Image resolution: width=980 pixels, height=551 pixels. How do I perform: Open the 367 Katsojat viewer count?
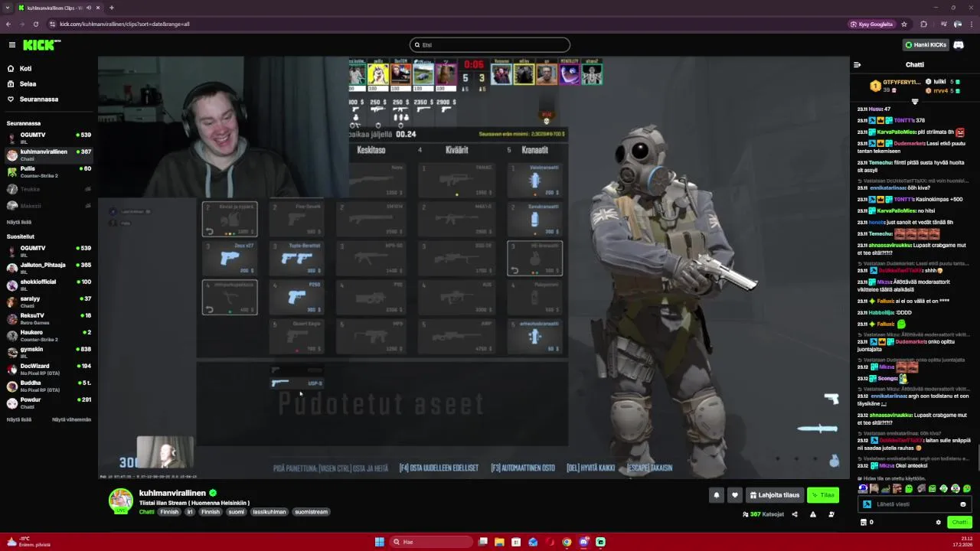(x=763, y=514)
